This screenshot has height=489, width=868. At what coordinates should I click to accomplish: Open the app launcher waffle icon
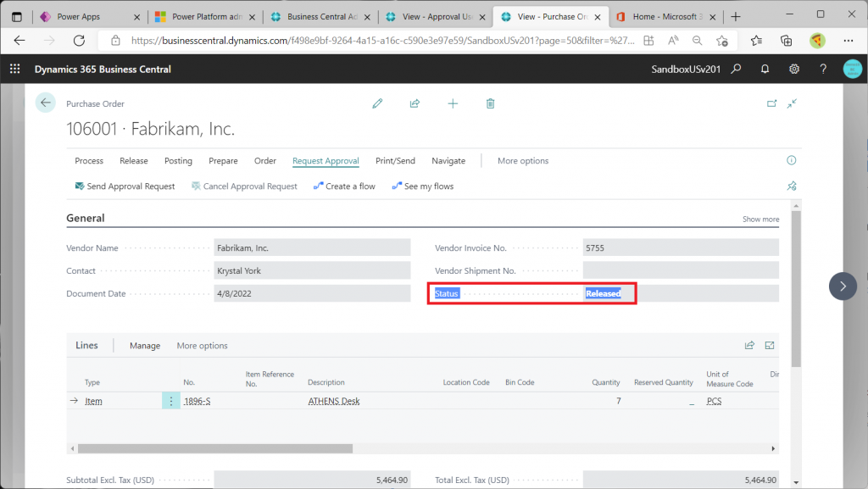(15, 69)
